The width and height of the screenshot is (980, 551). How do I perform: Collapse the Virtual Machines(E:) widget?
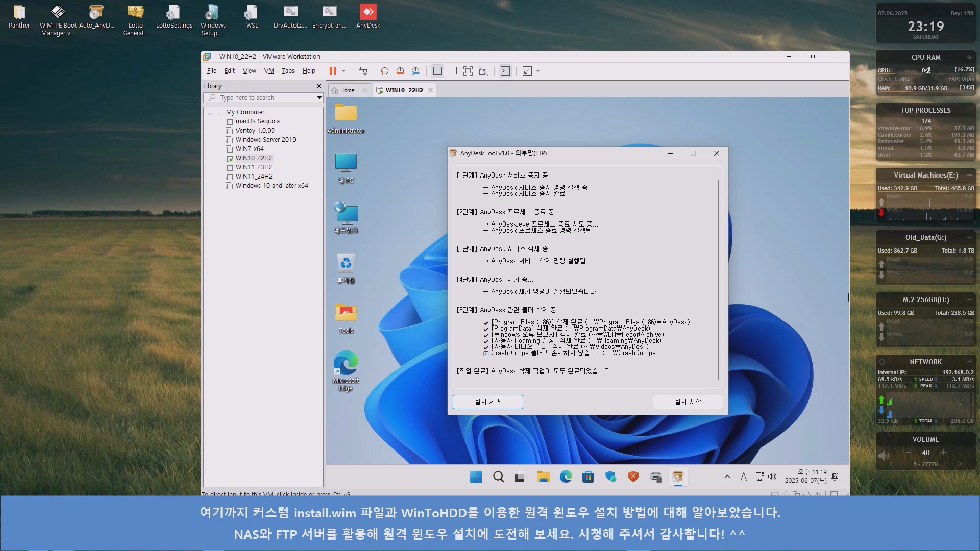(969, 175)
